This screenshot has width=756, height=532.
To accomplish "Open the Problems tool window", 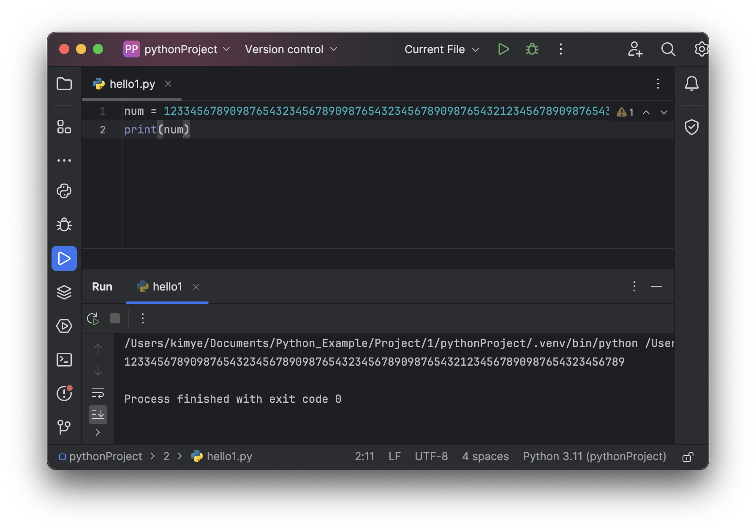I will [x=64, y=394].
